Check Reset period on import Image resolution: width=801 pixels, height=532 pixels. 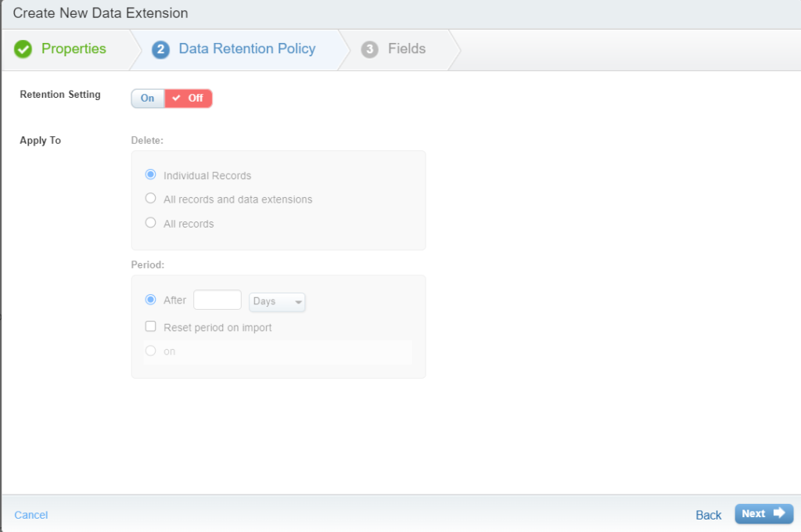(x=150, y=326)
